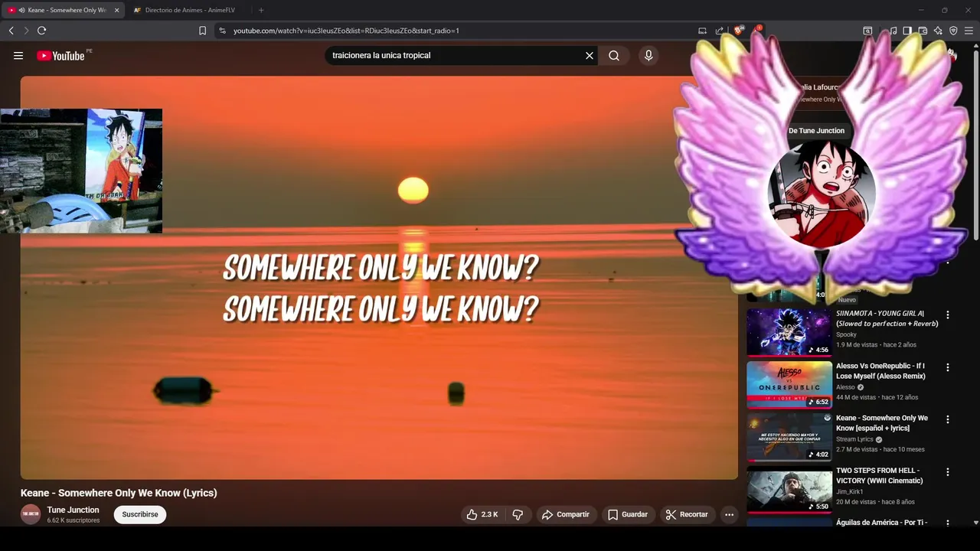The height and width of the screenshot is (551, 980).
Task: Go back with the browser back arrow
Action: point(11,31)
